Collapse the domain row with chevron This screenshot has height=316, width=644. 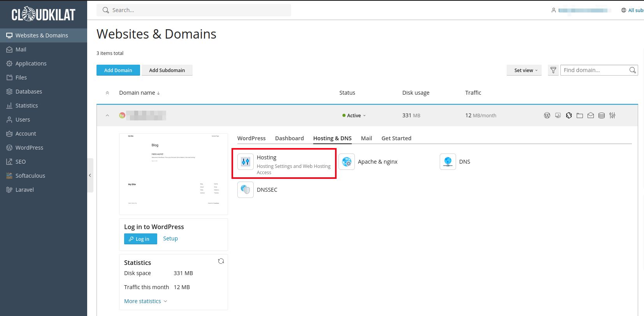point(107,115)
